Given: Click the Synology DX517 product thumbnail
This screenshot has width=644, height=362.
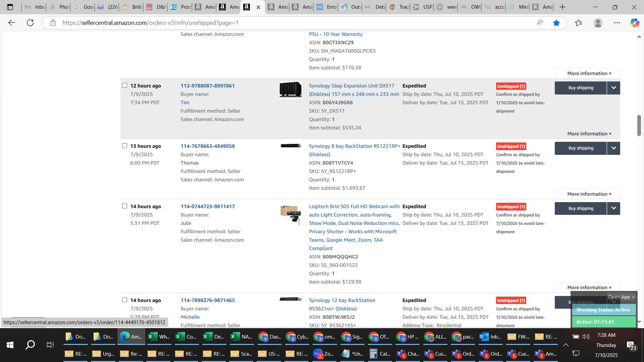Looking at the screenshot, I should point(290,90).
